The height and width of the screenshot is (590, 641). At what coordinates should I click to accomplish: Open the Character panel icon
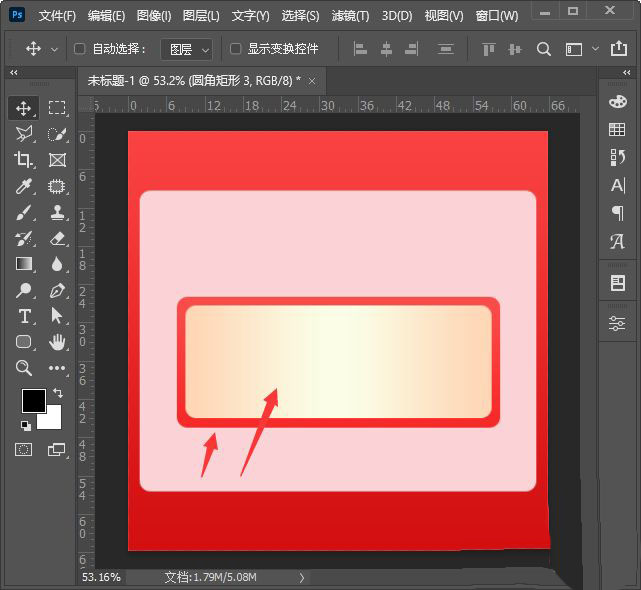coord(618,186)
